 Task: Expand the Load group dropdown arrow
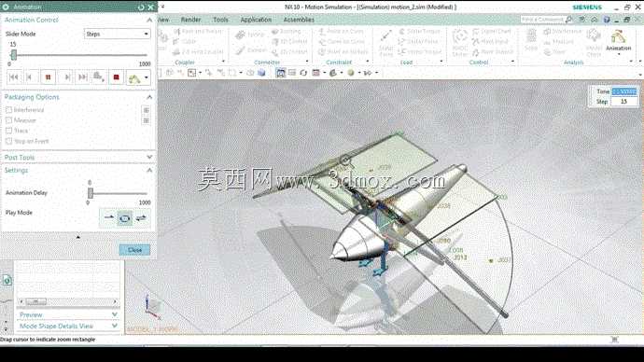[x=441, y=62]
